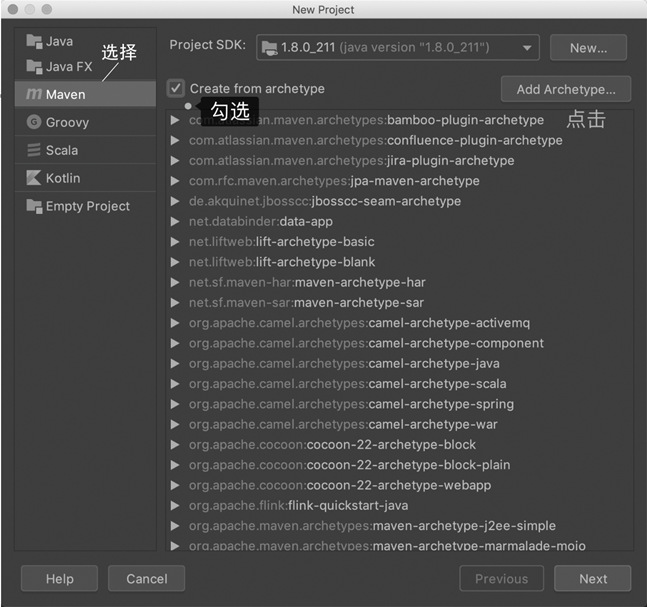Viewport: 647px width, 607px height.
Task: Select the lift-archetype-basic item
Action: pyautogui.click(x=281, y=241)
